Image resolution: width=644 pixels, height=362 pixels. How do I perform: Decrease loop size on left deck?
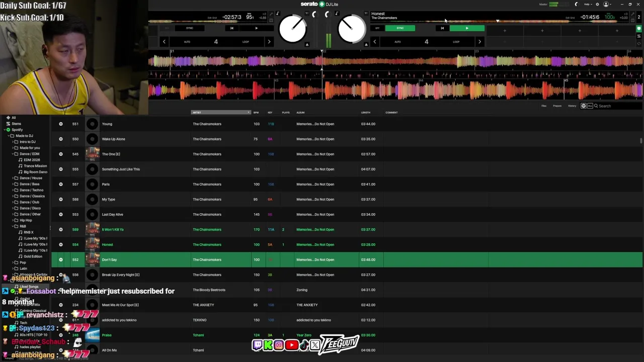point(164,42)
